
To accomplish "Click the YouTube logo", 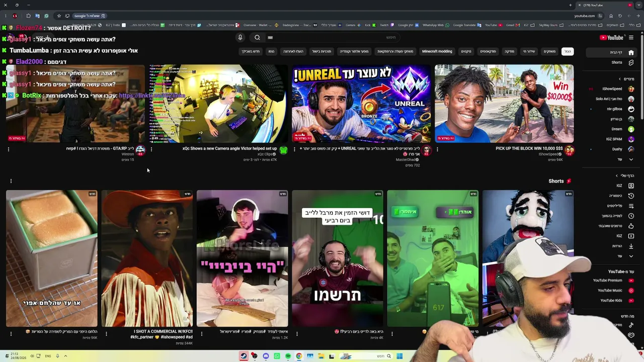I will [612, 38].
